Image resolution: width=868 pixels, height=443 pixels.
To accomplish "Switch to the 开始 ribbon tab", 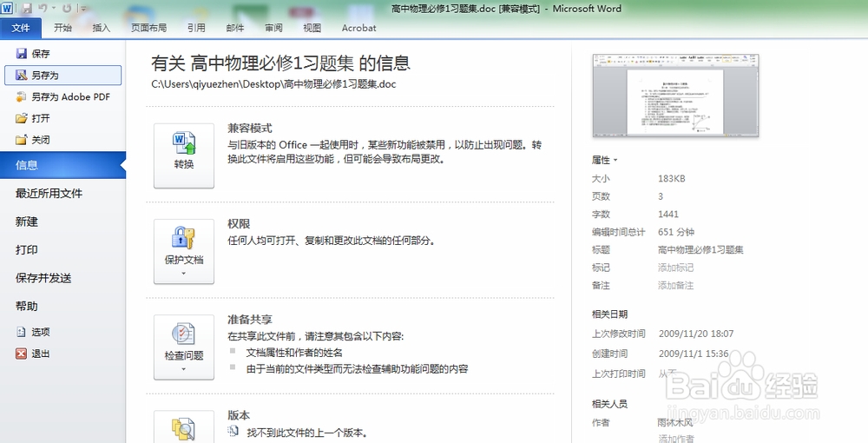I will point(62,28).
